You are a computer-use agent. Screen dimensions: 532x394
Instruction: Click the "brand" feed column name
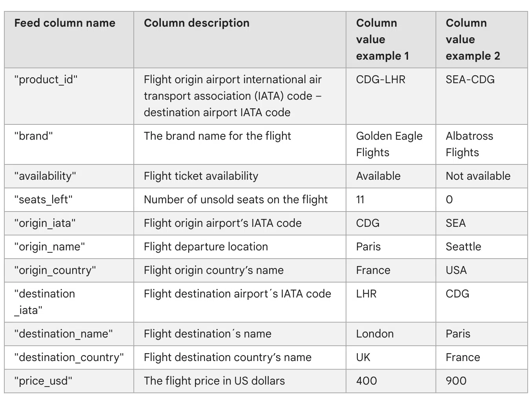coord(34,136)
